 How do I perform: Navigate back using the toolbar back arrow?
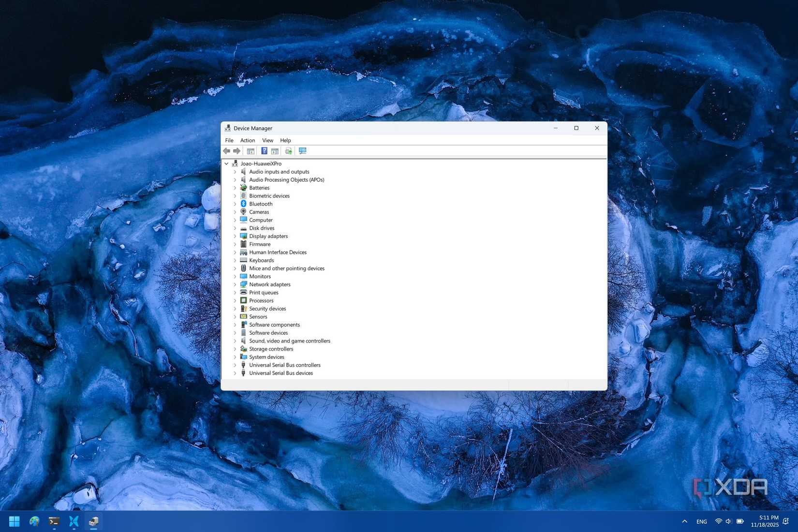tap(227, 150)
